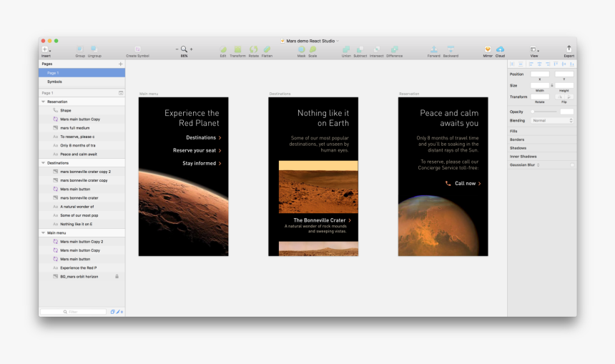Zoom in with the plus button
The image size is (615, 364).
click(192, 49)
